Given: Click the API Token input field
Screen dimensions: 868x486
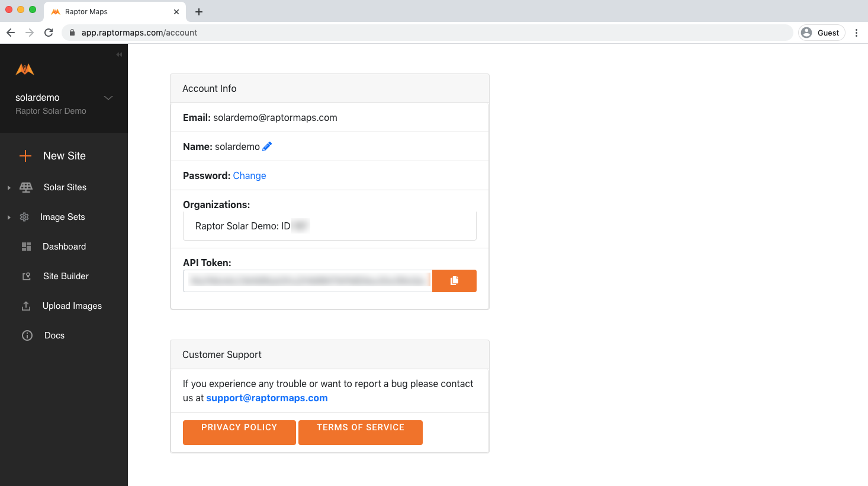Looking at the screenshot, I should tap(308, 281).
